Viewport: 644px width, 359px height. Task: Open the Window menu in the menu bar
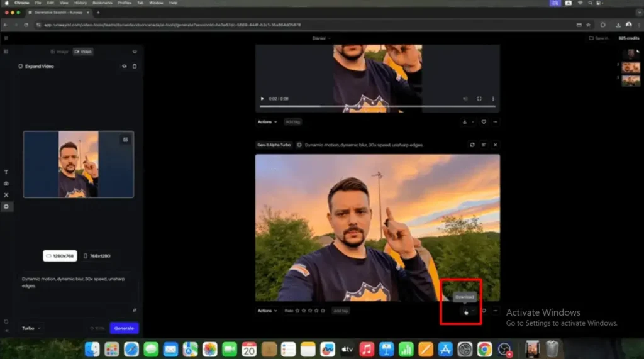click(156, 3)
